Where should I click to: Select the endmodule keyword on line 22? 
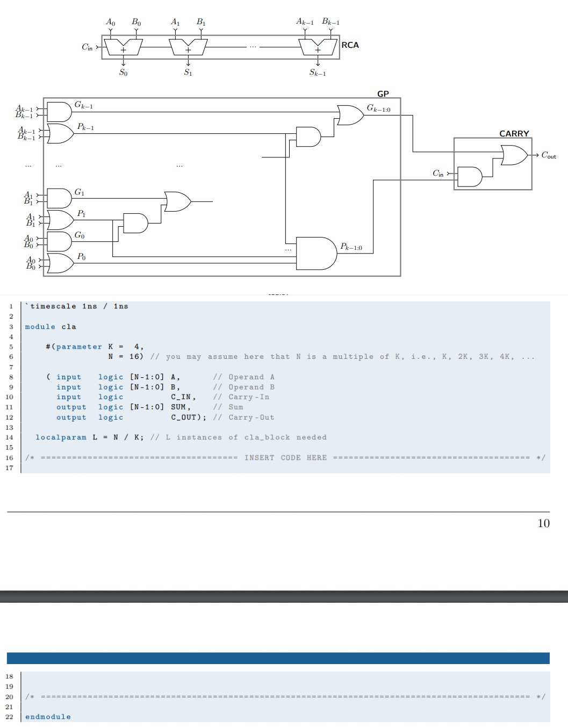pos(48,716)
